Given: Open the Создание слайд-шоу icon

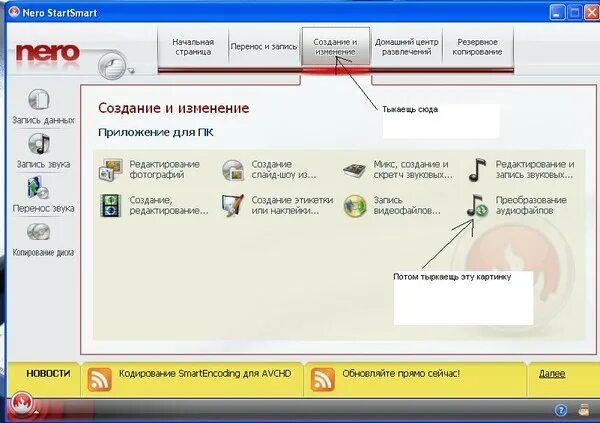Looking at the screenshot, I should click(233, 170).
